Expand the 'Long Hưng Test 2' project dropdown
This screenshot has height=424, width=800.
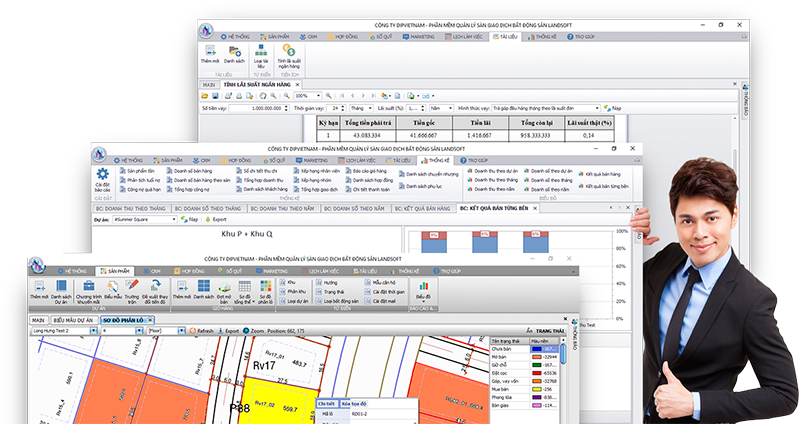tap(95, 329)
